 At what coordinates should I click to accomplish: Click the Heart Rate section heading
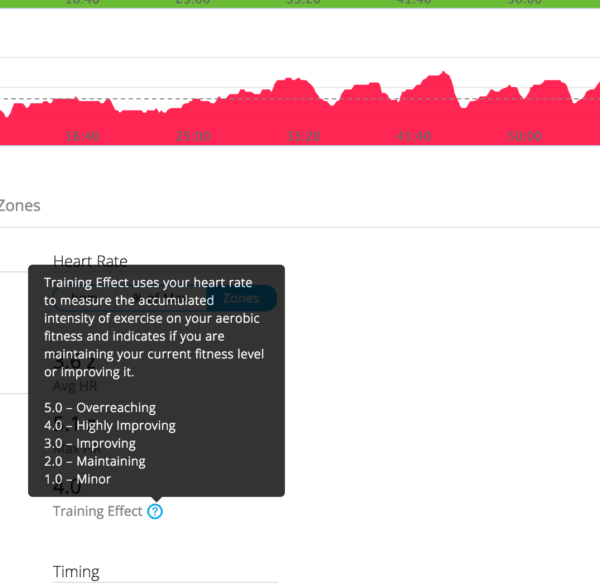(x=90, y=261)
